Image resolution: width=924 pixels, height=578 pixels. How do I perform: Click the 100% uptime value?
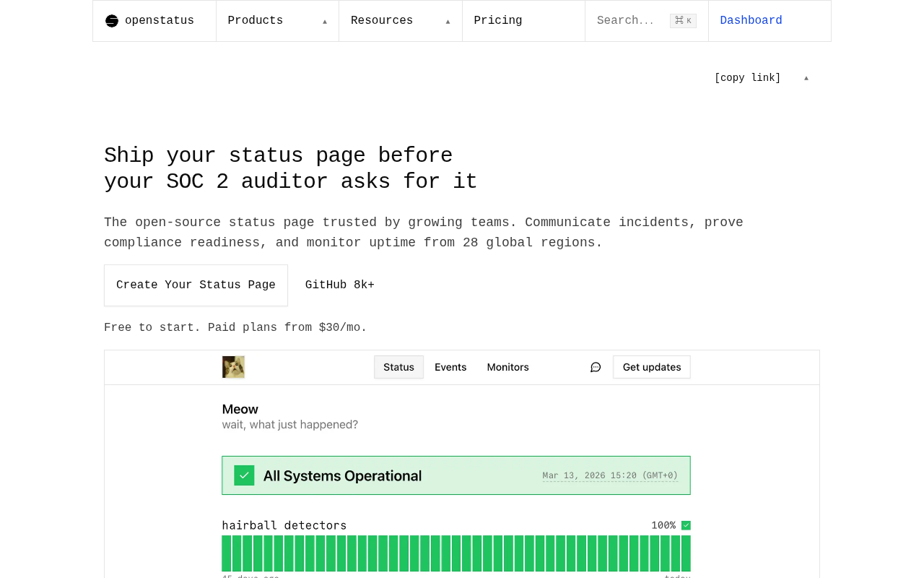tap(663, 525)
